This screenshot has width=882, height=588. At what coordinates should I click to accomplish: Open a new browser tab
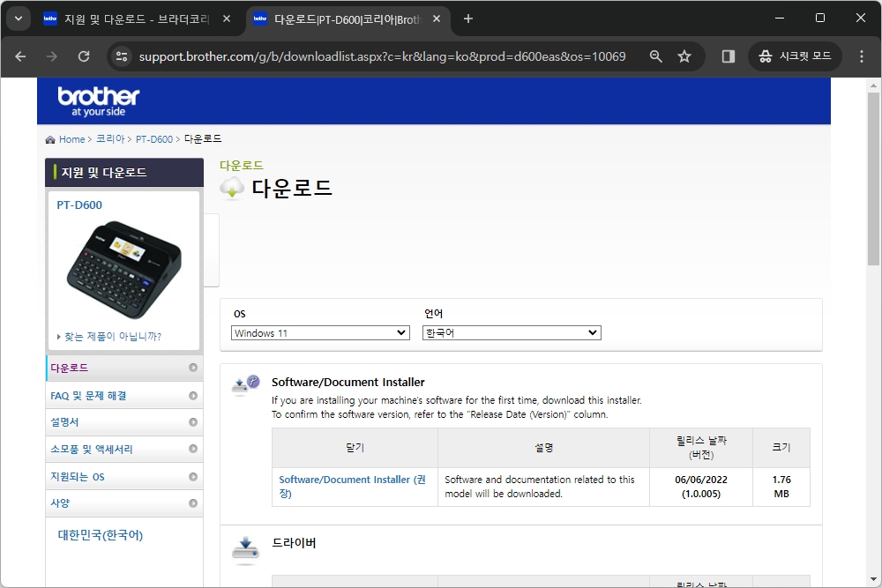coord(468,19)
